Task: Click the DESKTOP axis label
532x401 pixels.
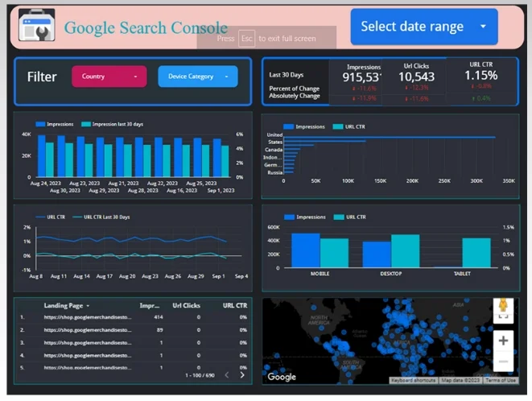Action: coord(391,274)
